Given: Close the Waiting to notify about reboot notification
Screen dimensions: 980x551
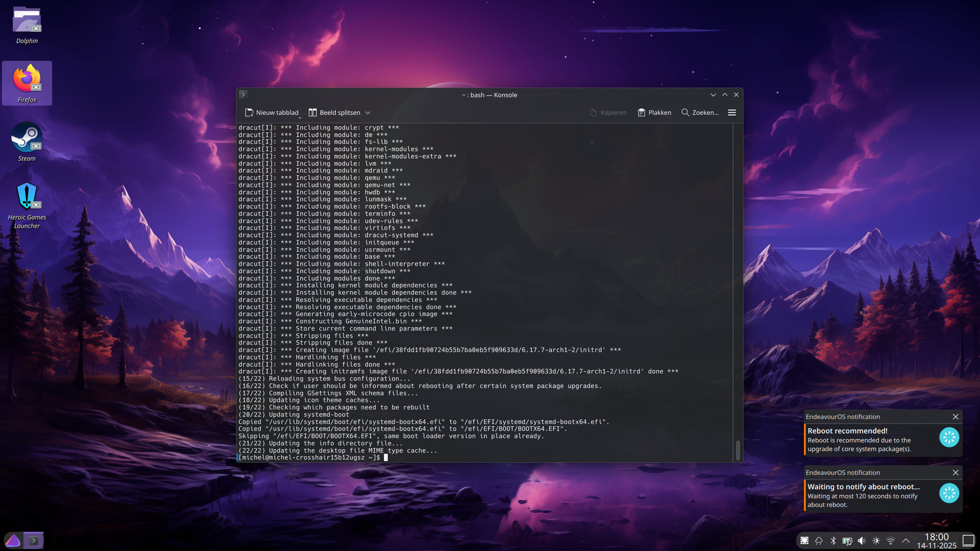Looking at the screenshot, I should click(x=955, y=473).
